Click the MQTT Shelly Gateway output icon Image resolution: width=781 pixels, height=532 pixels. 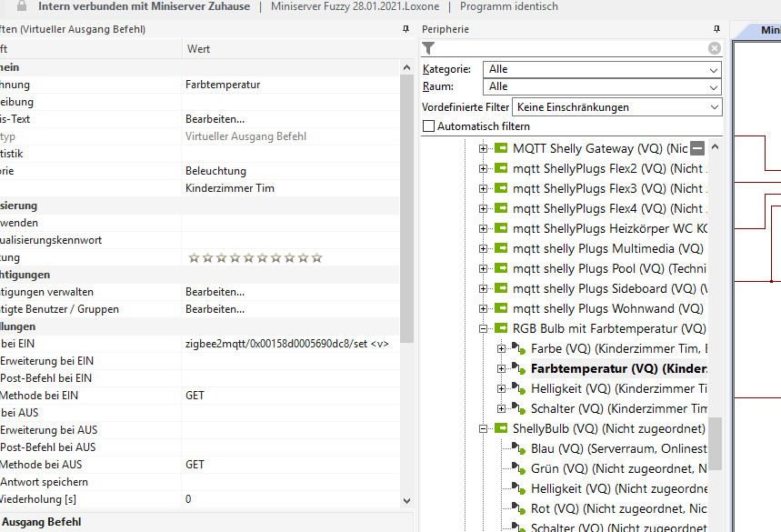(x=500, y=148)
